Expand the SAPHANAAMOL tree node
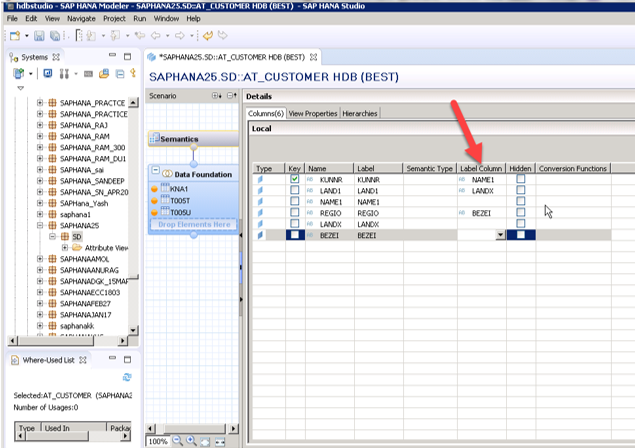 click(x=40, y=259)
